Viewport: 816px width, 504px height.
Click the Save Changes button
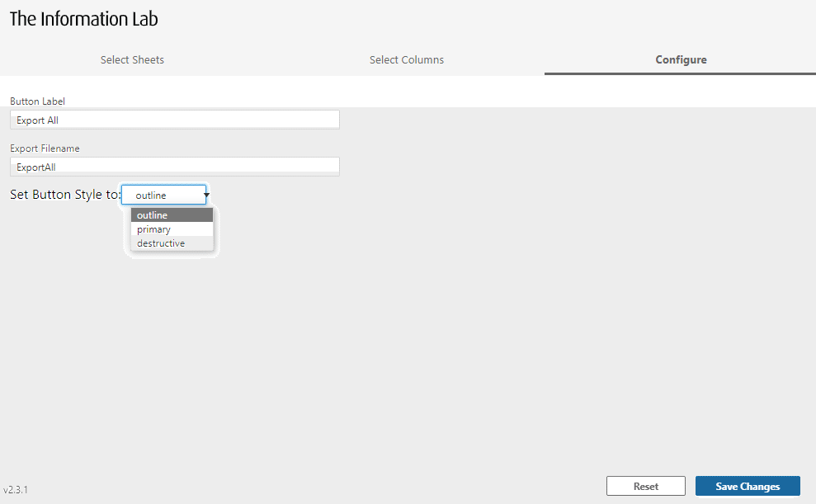coord(747,486)
